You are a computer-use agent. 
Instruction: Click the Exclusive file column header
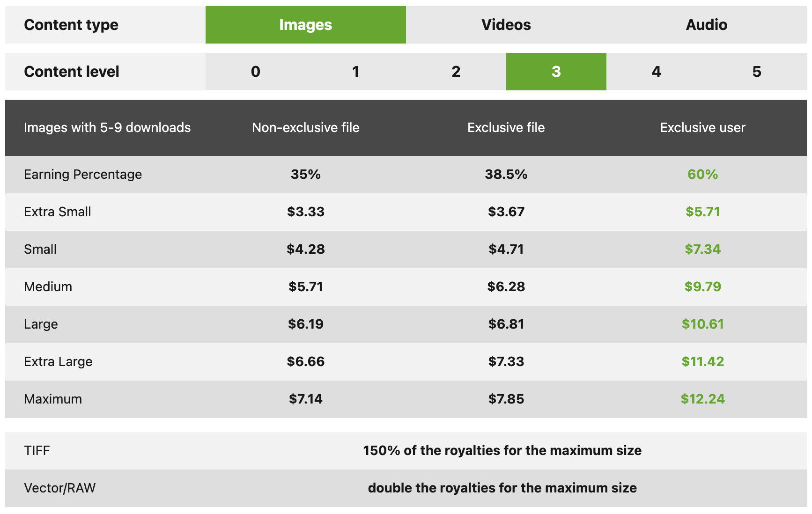506,127
